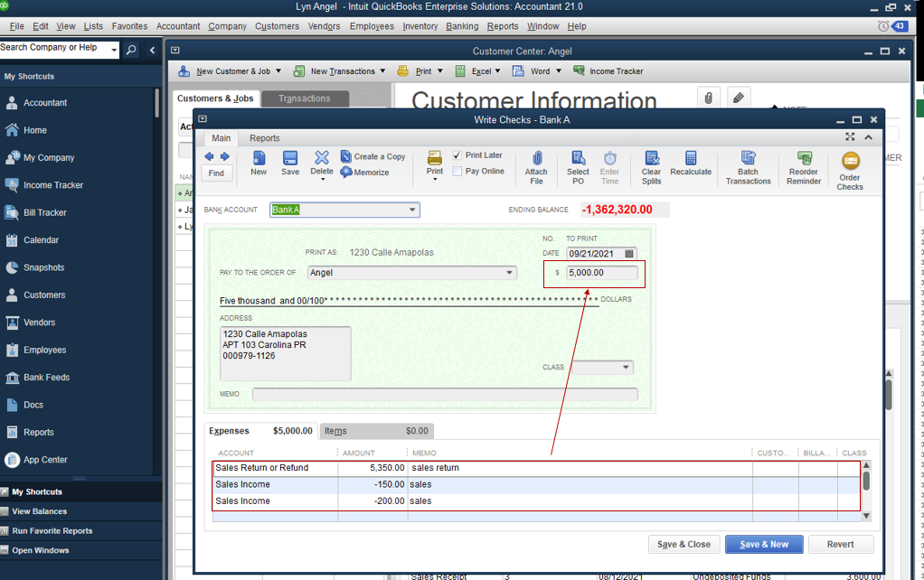
Task: Open the Reports menu
Action: click(503, 26)
